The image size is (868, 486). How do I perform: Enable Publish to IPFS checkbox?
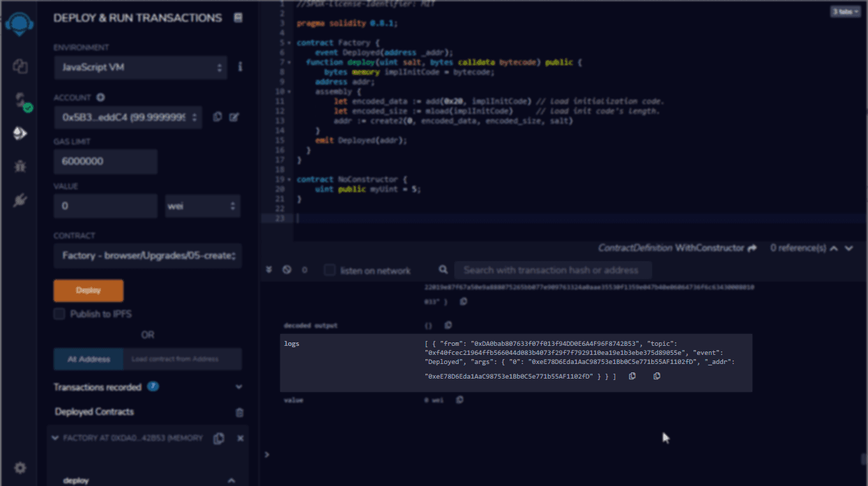(x=60, y=314)
